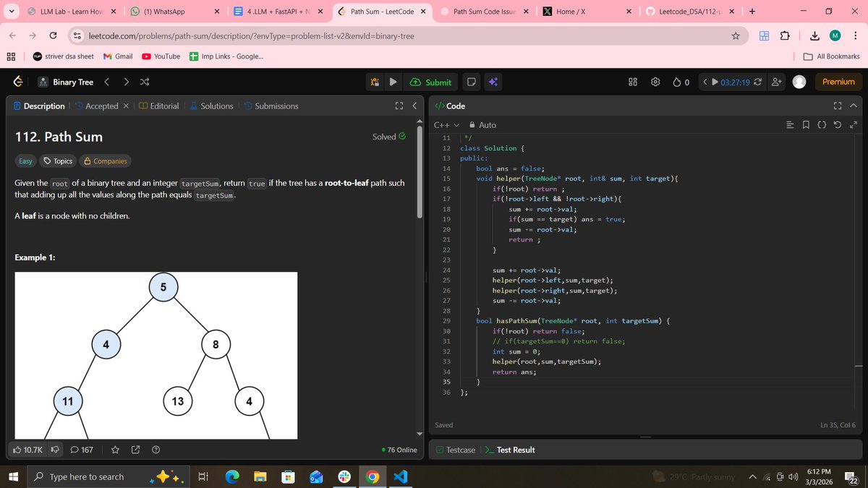Screen dimensions: 868x488
Task: Star the problem as favorite
Action: coord(115,450)
